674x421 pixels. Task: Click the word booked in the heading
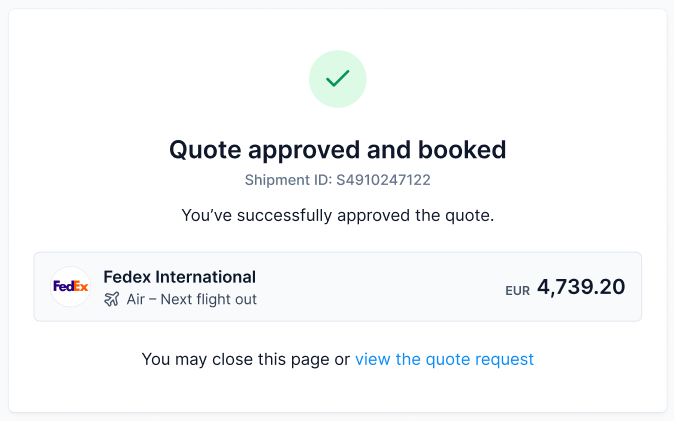462,150
